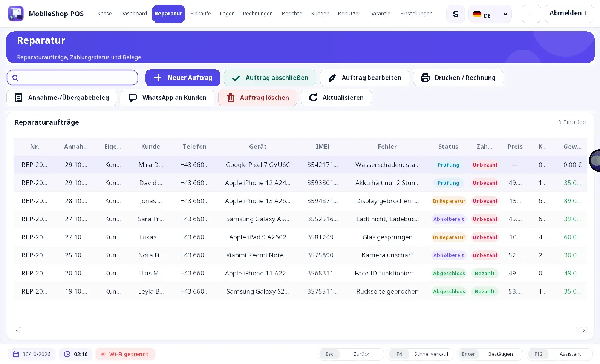Viewport: 600px width, 364px height.
Task: Click the Wi-Fi getrennt status indicator
Action: (x=125, y=354)
